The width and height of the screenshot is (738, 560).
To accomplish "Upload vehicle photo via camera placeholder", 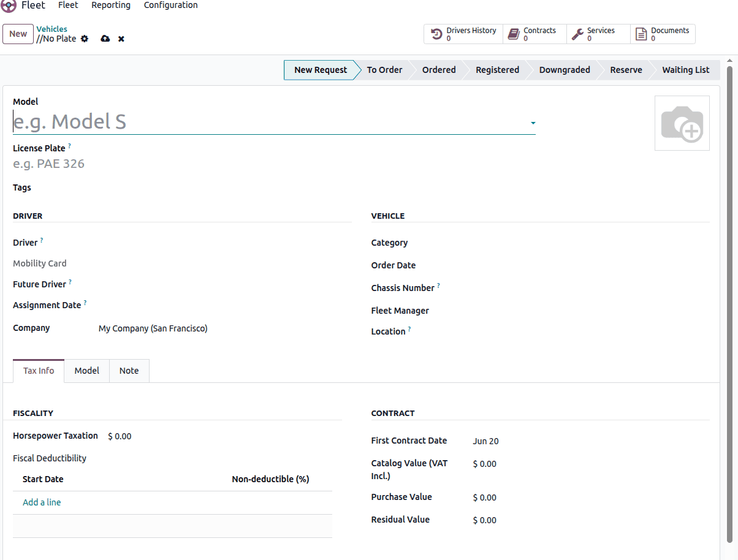I will click(x=682, y=123).
